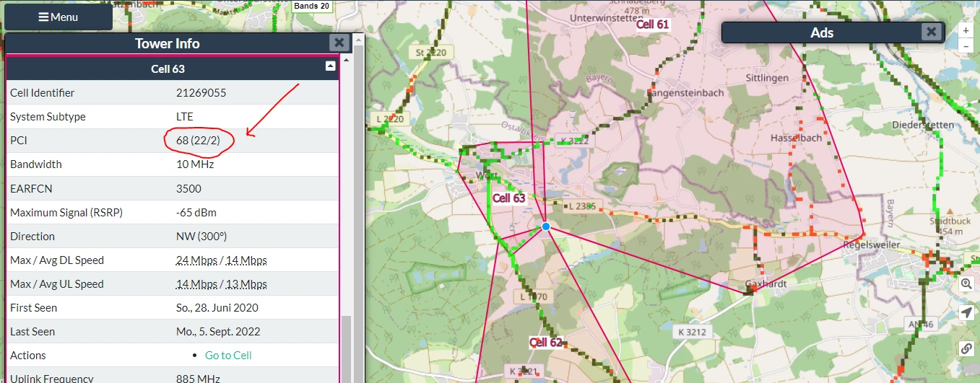
Task: Click the PCI value 68 (22/2)
Action: [198, 140]
